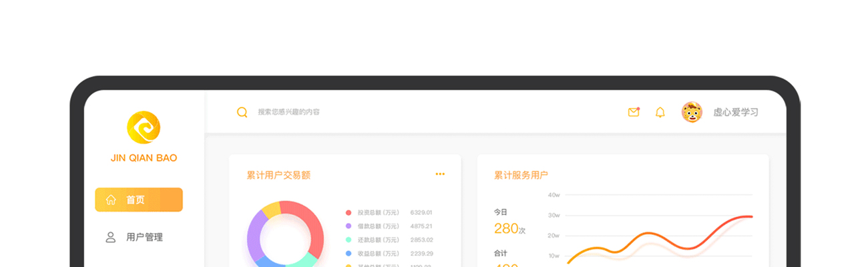Open the bell alerts icon
The width and height of the screenshot is (868, 267).
coord(660,112)
